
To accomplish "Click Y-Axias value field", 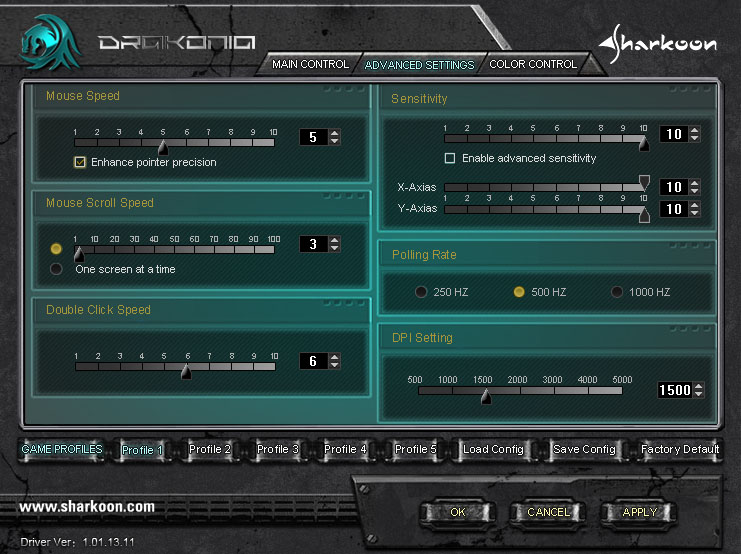I will (674, 209).
